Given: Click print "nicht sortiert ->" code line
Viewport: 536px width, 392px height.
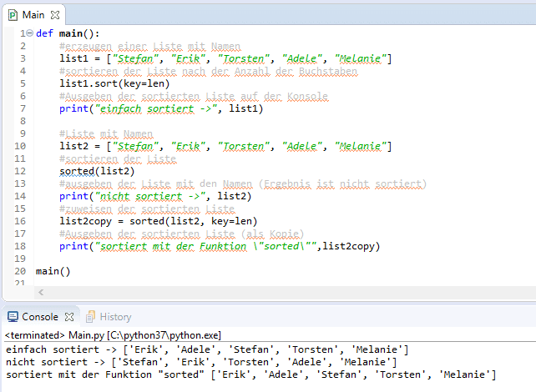Looking at the screenshot, I should (155, 196).
